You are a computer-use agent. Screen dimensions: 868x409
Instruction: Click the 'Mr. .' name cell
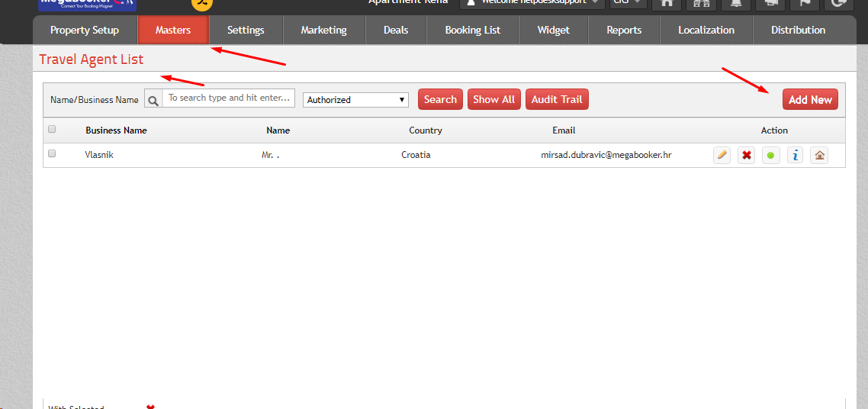[270, 155]
